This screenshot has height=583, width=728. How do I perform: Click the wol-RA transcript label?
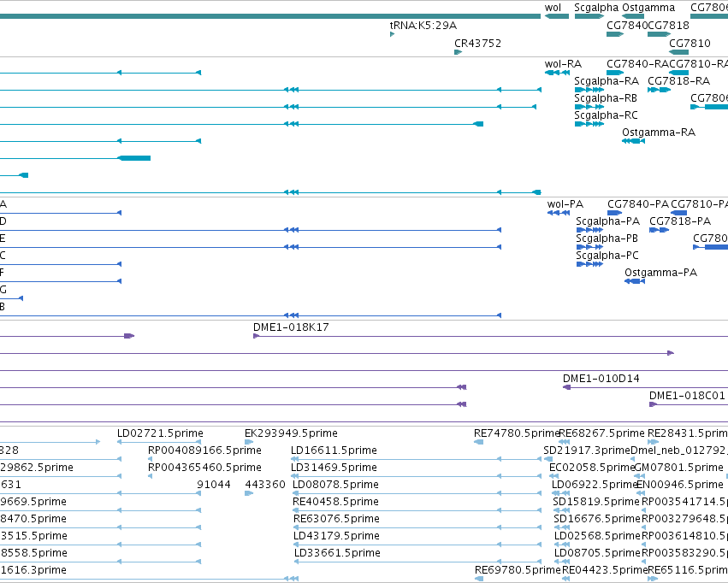[x=563, y=64]
